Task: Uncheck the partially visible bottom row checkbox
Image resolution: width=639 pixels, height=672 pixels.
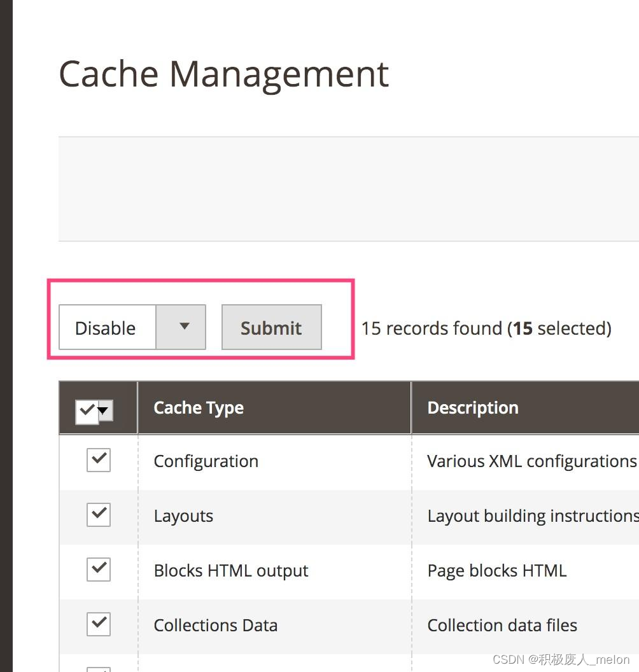Action: (x=98, y=668)
